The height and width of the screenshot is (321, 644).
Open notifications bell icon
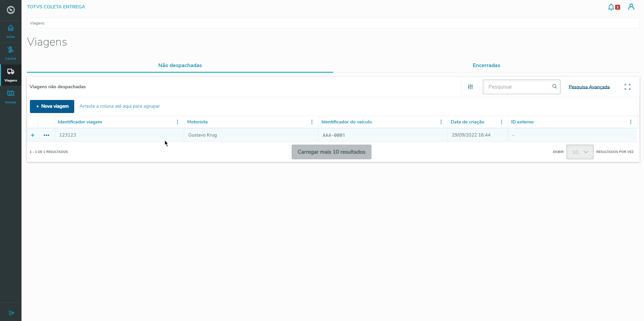pos(611,7)
